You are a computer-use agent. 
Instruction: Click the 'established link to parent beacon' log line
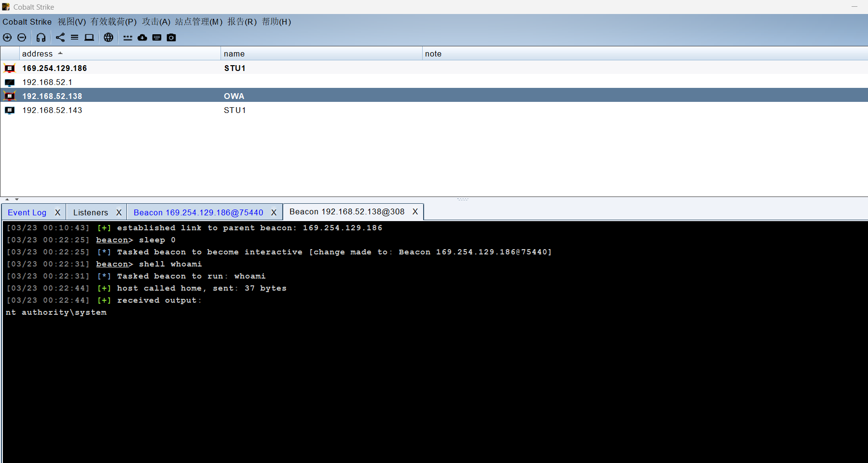click(x=194, y=228)
